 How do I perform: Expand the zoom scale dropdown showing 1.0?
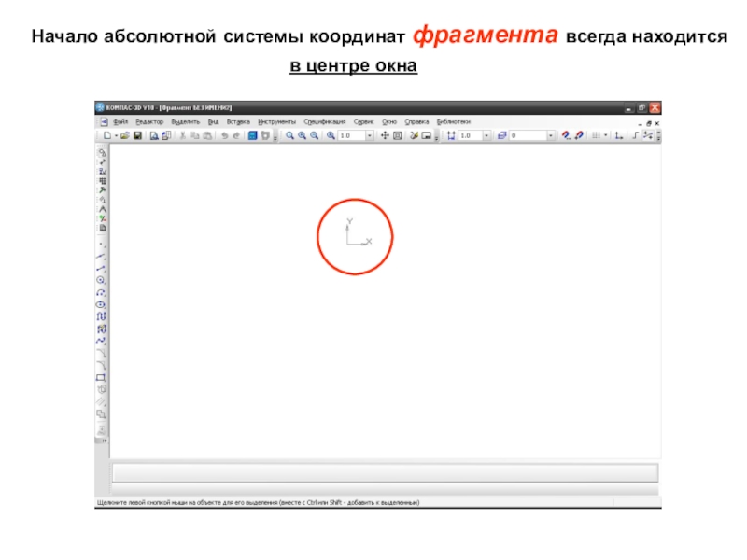[370, 136]
